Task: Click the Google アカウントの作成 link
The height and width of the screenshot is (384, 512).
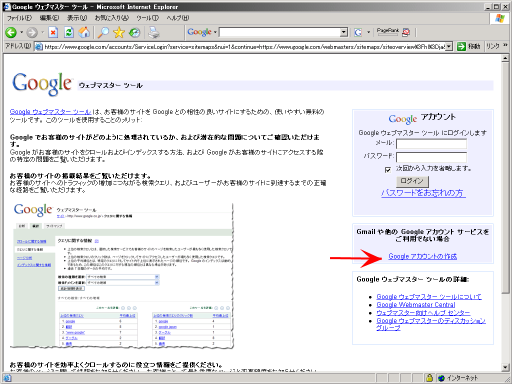Action: (423, 256)
